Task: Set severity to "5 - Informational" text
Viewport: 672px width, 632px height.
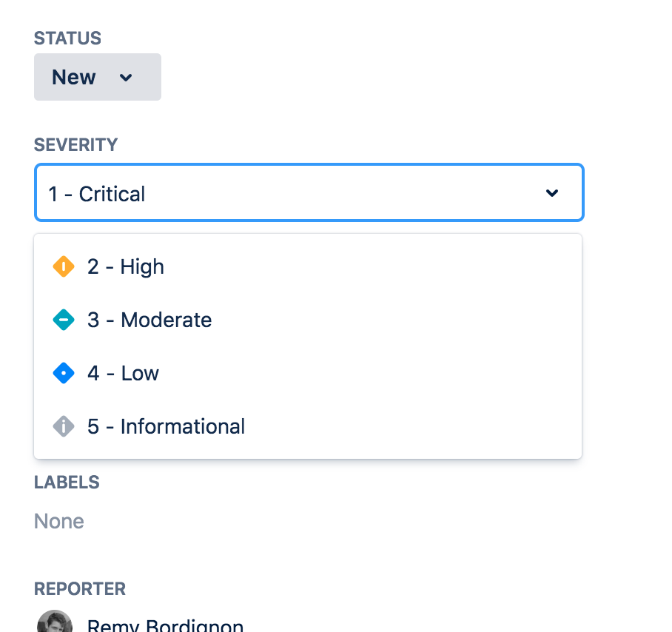Action: (x=166, y=426)
